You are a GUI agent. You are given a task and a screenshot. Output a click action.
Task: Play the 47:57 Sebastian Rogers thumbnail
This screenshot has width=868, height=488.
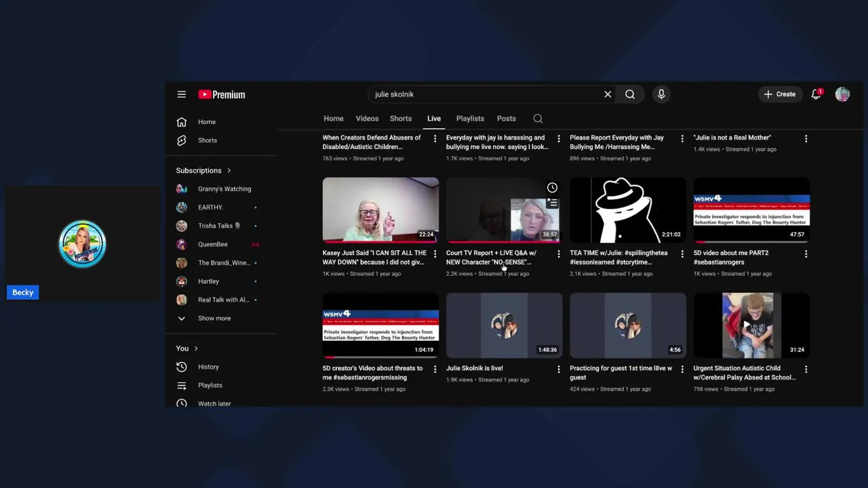751,210
